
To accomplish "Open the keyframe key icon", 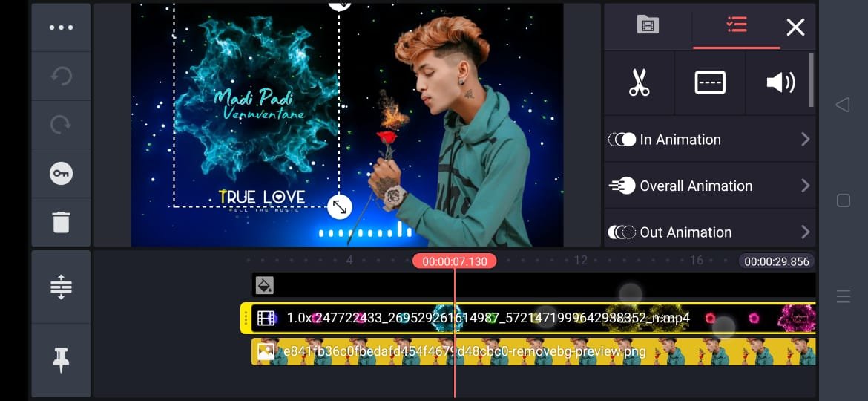I will tap(61, 174).
